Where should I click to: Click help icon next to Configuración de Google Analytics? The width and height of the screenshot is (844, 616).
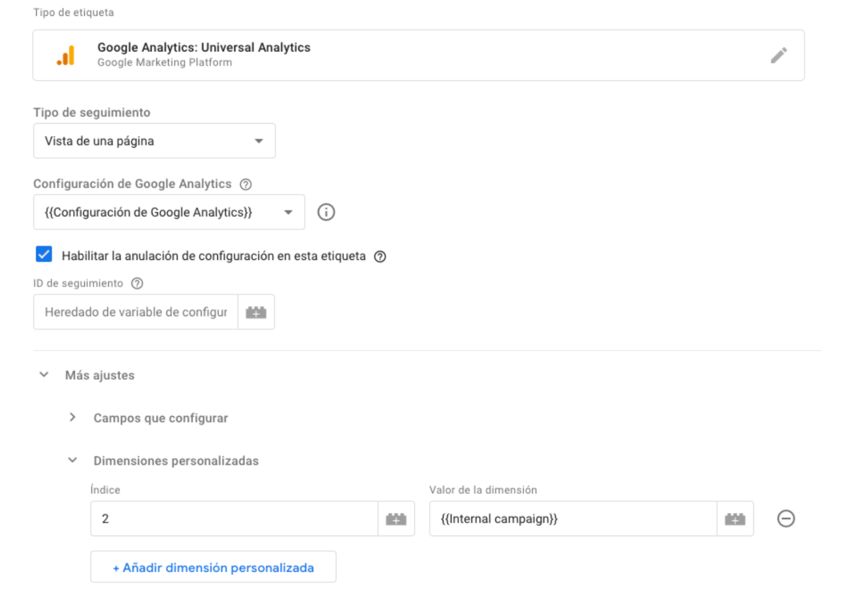246,184
